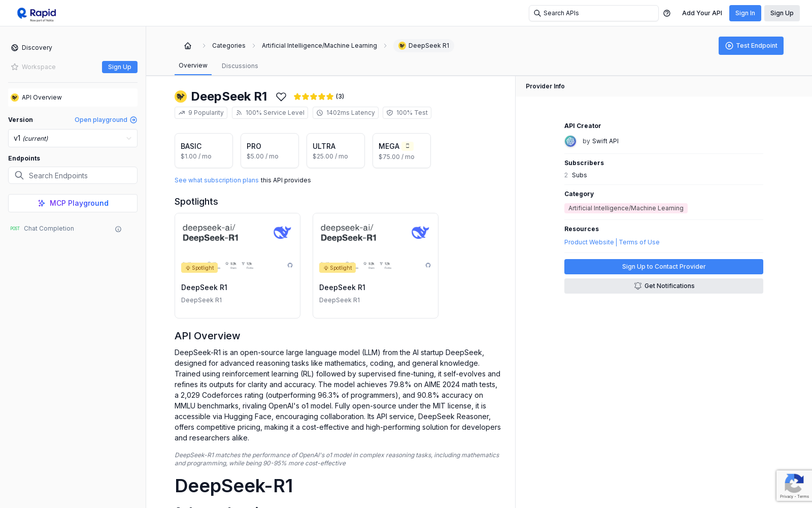Click the 100% Test badge
The image size is (812, 508).
407,113
